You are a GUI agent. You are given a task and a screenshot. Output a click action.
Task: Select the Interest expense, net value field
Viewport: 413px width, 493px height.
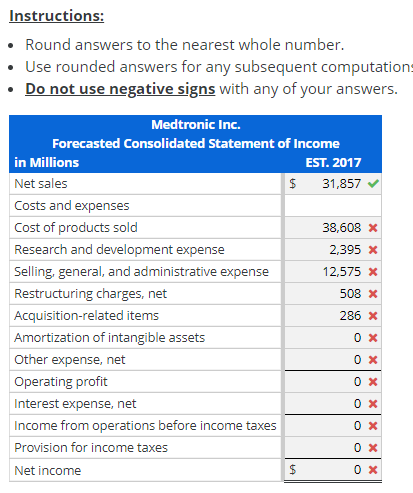pos(333,404)
